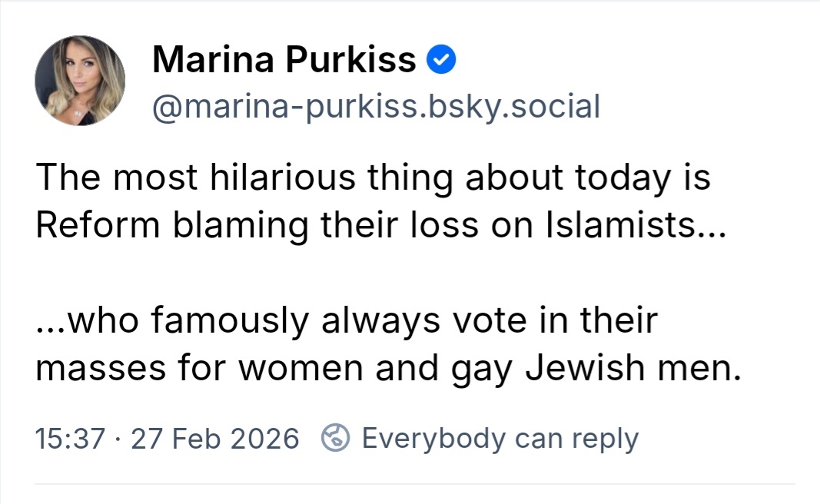Click the 15:37 post timestamp
Screen dimensions: 820x504
71,439
